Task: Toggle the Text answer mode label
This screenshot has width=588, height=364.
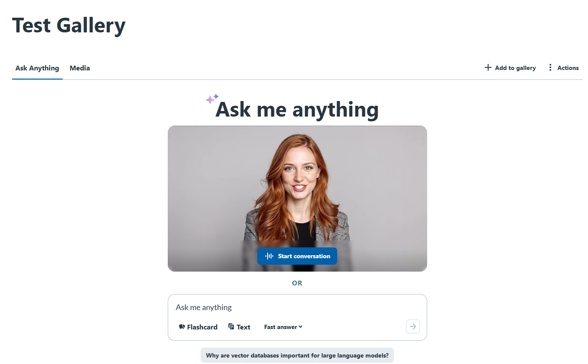Action: tap(243, 327)
